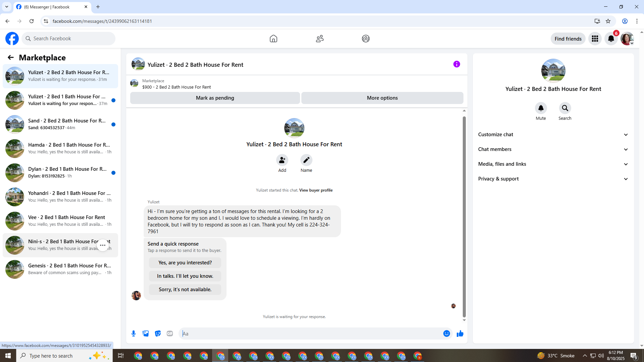Bookmark this page star icon
Viewport: 644px width, 362px height.
pos(608,21)
